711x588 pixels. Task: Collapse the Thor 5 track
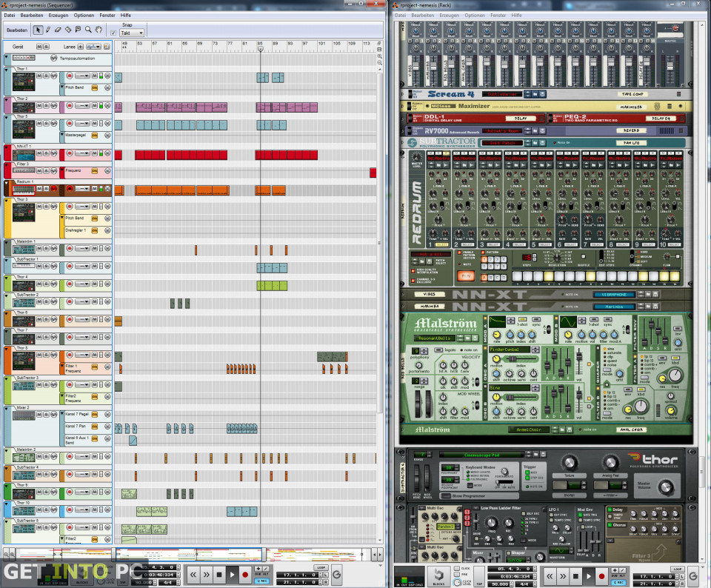point(7,117)
